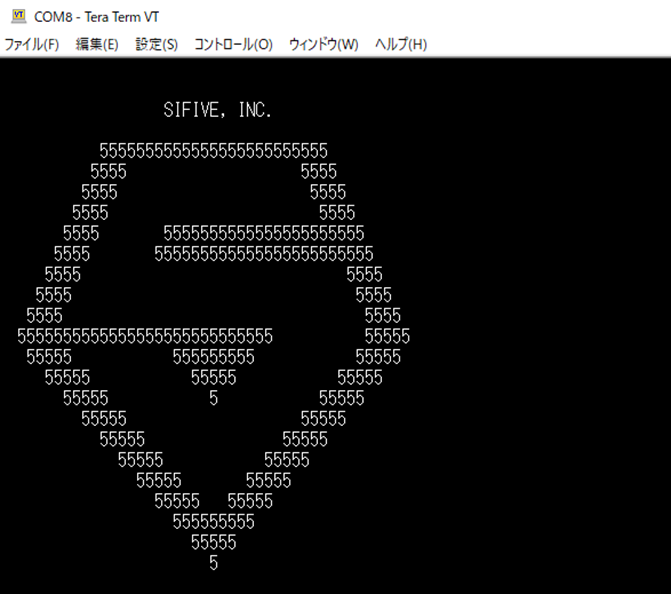The image size is (671, 594).
Task: Open the 編集(E) menu
Action: [x=97, y=44]
